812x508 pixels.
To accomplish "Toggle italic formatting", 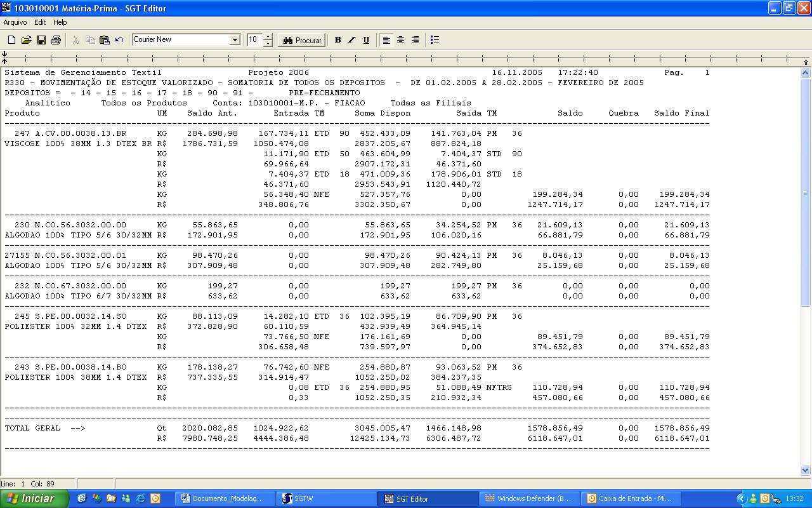I will (352, 40).
